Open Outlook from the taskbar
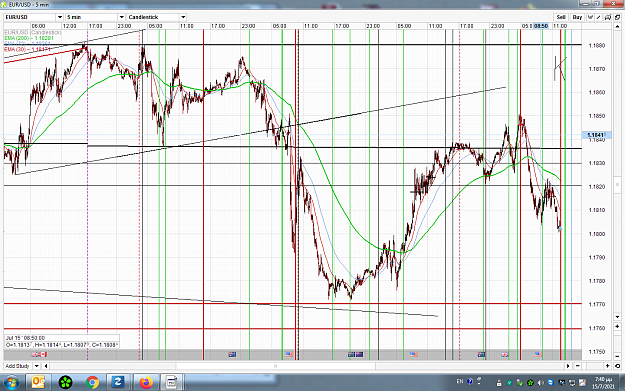 click(x=38, y=383)
